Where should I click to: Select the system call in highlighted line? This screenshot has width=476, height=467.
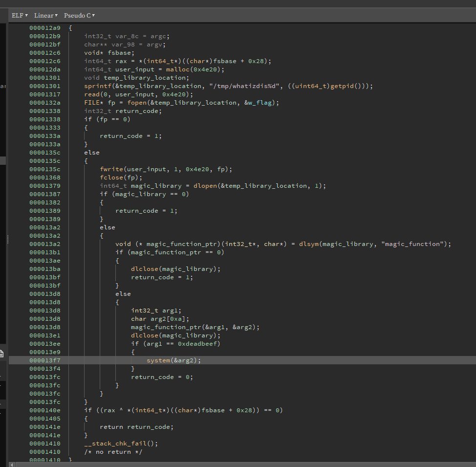(x=159, y=360)
